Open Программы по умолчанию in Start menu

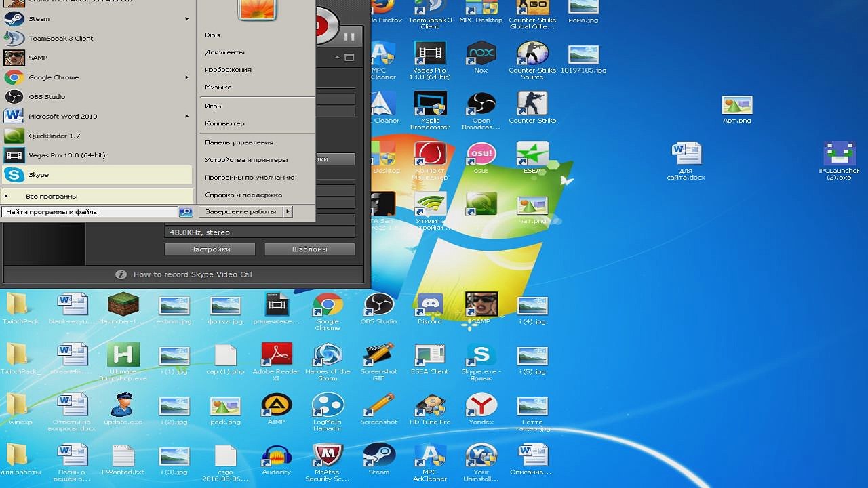pyautogui.click(x=250, y=178)
